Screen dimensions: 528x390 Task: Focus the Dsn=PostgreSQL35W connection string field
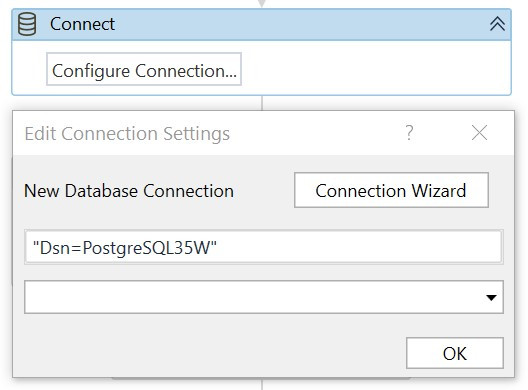click(264, 247)
